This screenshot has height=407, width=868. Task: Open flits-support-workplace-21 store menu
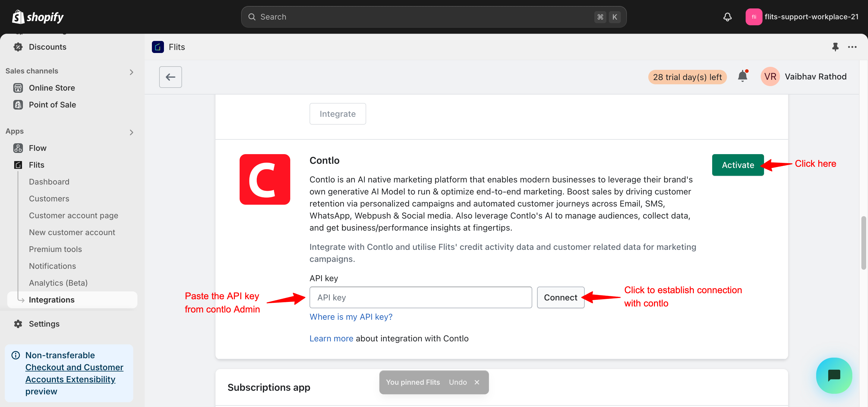tap(802, 17)
